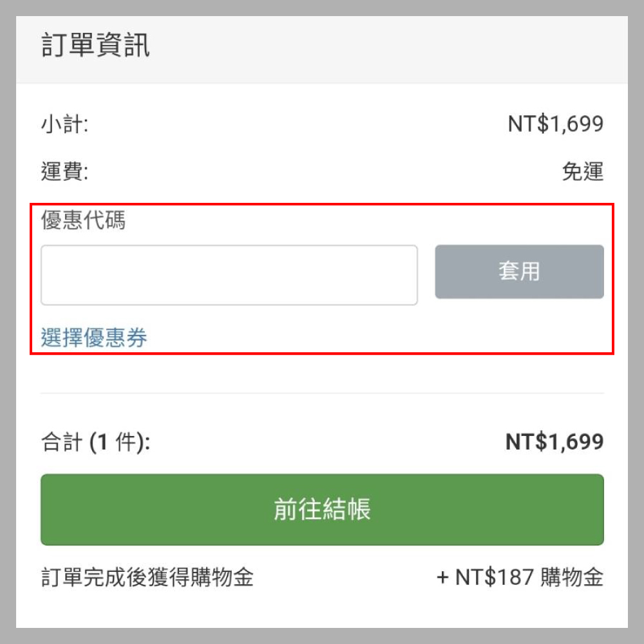Click the 訂單資訊 heading text
The width and height of the screenshot is (644, 644).
pyautogui.click(x=95, y=47)
